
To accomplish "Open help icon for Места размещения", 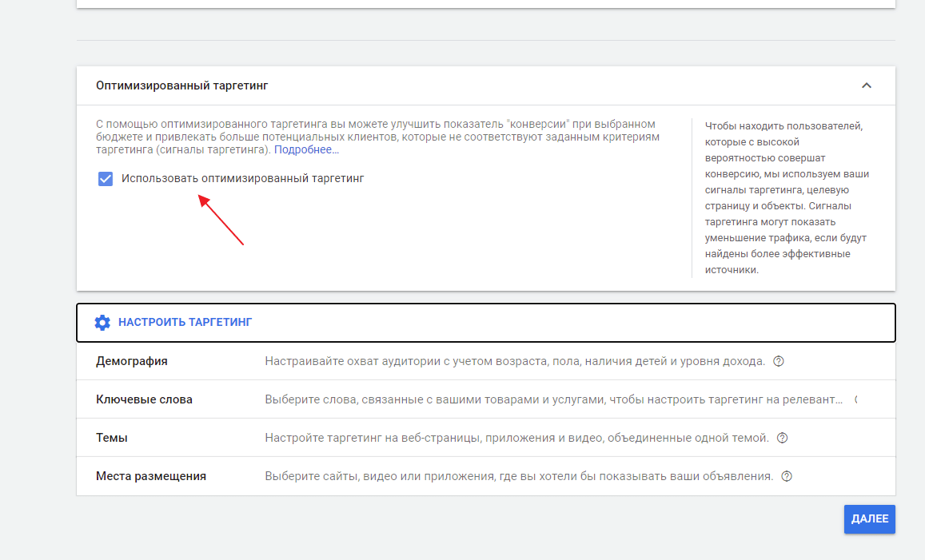I will click(x=787, y=476).
